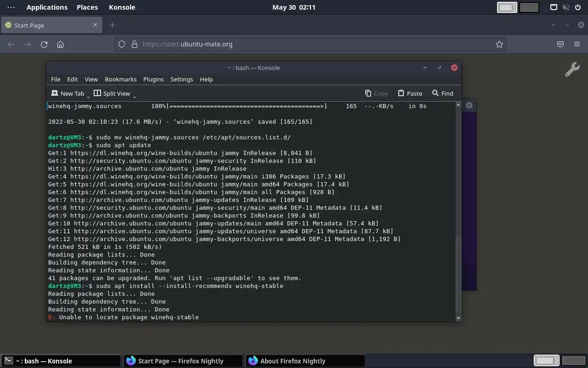
Task: Open the Places menu in top panel
Action: click(x=87, y=7)
